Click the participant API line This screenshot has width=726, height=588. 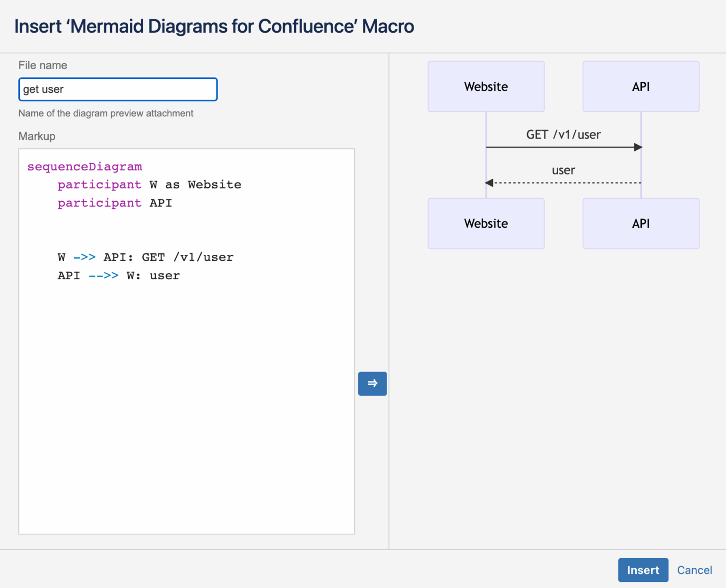(x=114, y=203)
